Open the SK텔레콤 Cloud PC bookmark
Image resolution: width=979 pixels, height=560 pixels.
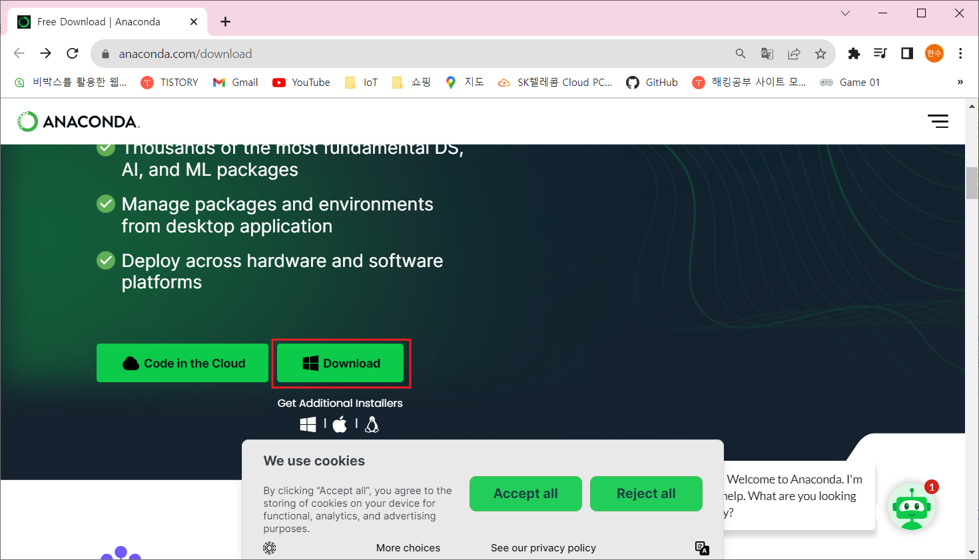[x=555, y=83]
